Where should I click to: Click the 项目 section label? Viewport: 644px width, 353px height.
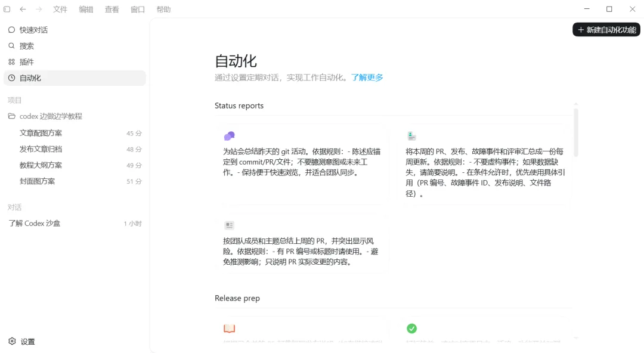(14, 100)
